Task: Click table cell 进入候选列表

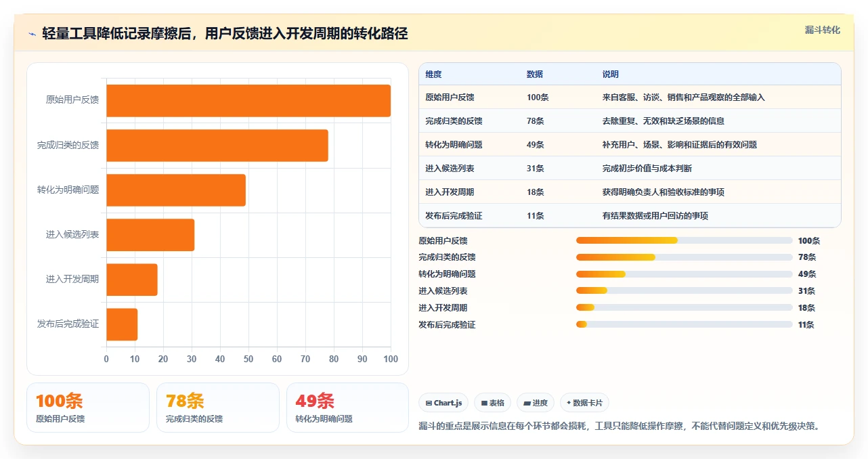Action: click(450, 169)
